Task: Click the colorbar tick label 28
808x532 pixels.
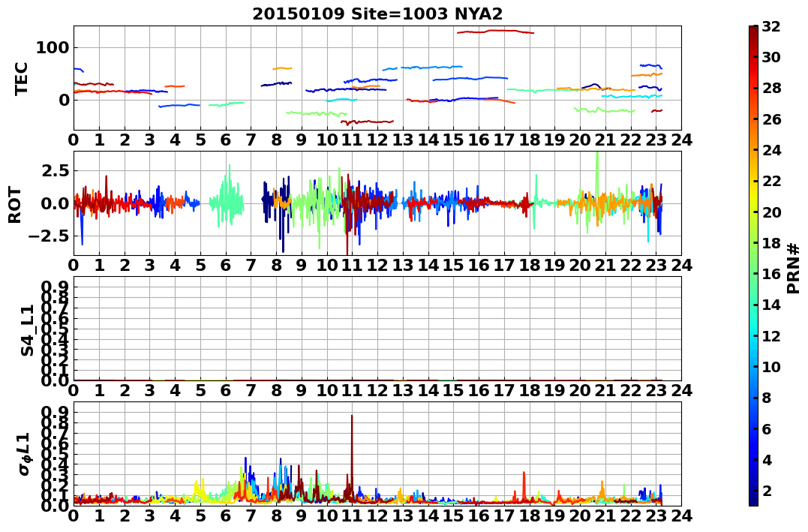Action: 771,88
